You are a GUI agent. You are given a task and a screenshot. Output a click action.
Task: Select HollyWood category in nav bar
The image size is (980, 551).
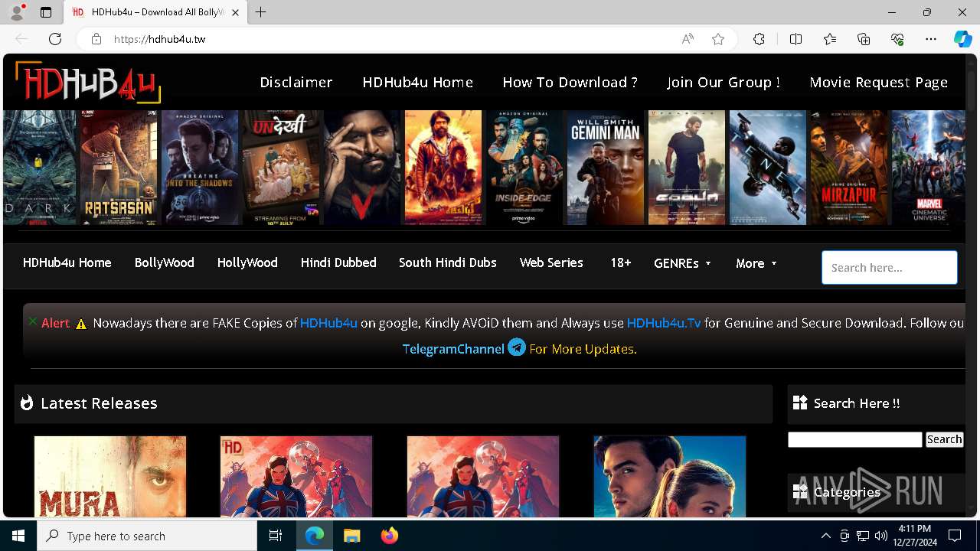(247, 262)
